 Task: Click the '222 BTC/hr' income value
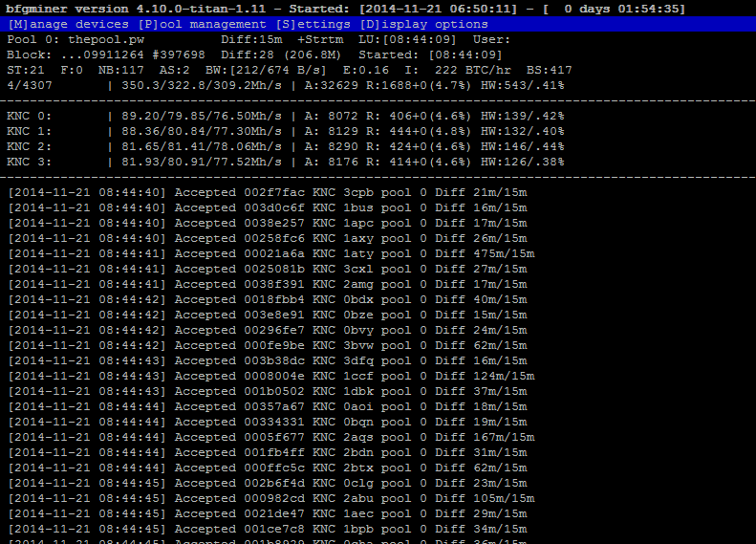pos(472,71)
